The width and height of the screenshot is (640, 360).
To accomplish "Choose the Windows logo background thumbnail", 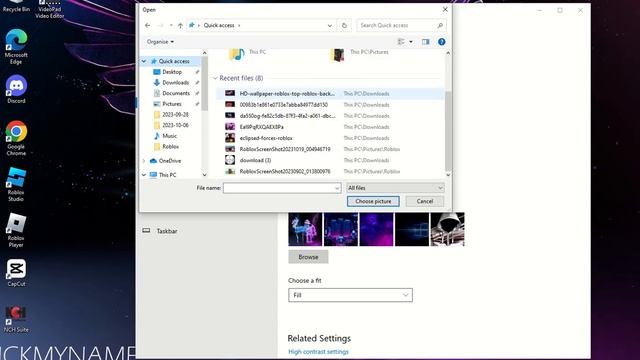I will click(412, 229).
